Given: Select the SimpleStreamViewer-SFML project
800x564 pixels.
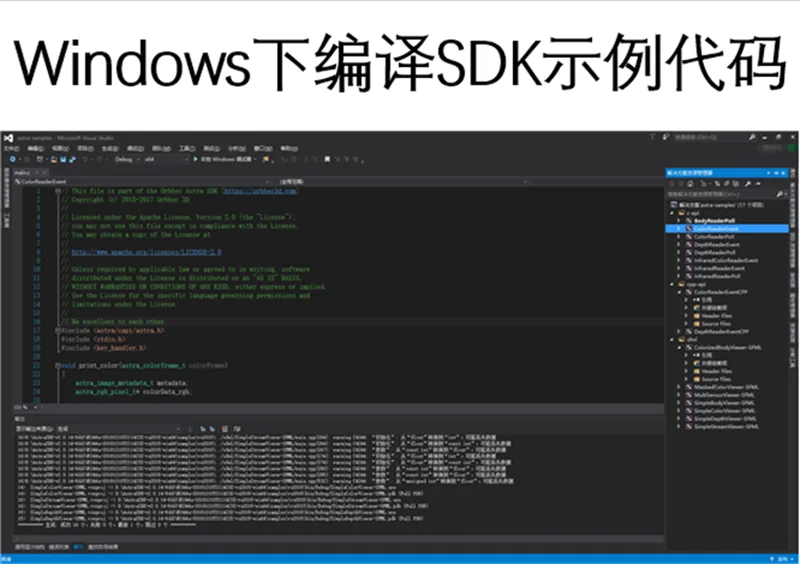Looking at the screenshot, I should (x=726, y=427).
